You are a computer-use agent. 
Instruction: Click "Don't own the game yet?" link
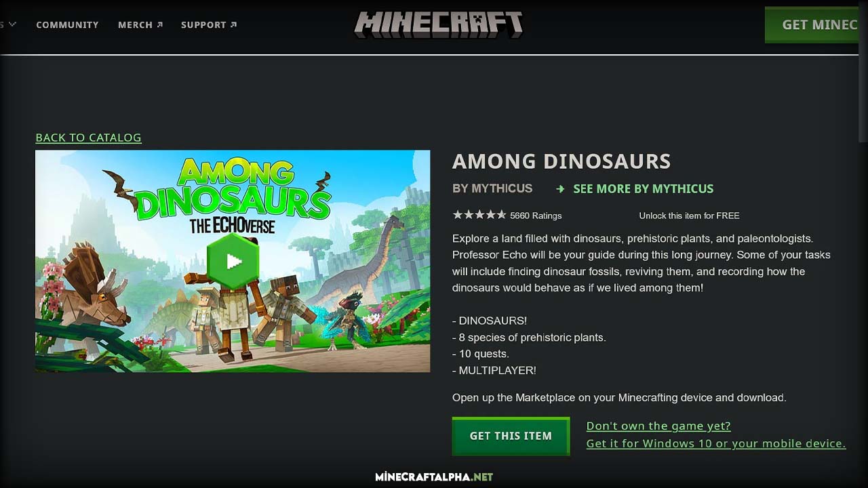[658, 426]
